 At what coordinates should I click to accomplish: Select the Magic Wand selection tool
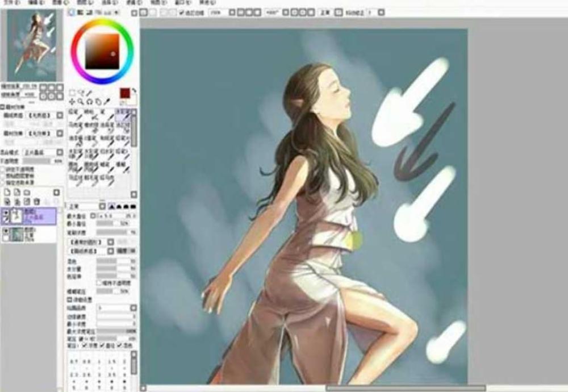(x=82, y=93)
